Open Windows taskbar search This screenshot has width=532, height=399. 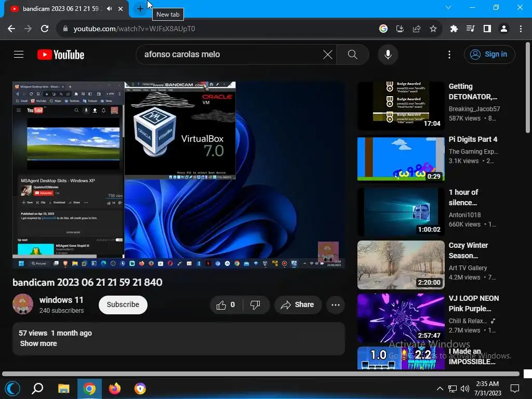pos(37,389)
